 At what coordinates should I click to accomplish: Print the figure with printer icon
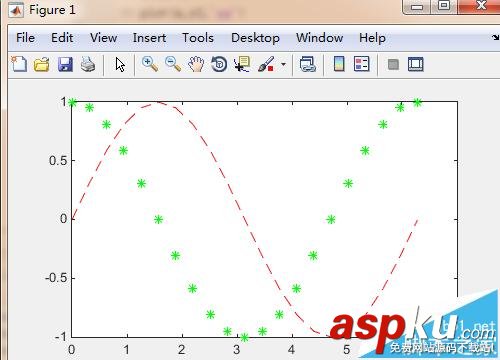pos(88,64)
